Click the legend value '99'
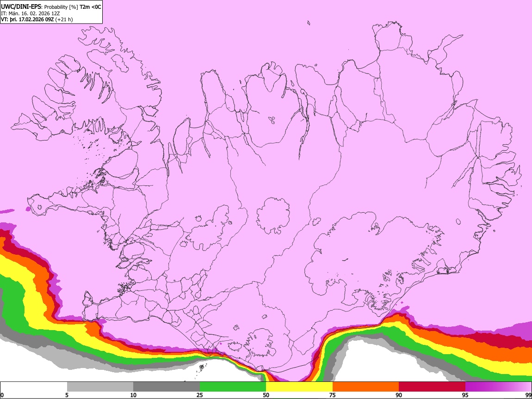 [x=528, y=395]
